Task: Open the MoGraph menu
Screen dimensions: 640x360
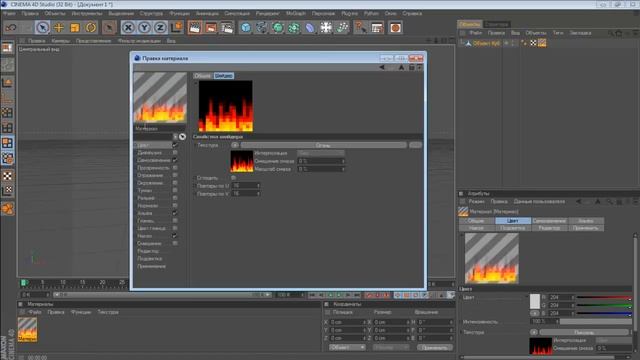Action: click(x=296, y=13)
